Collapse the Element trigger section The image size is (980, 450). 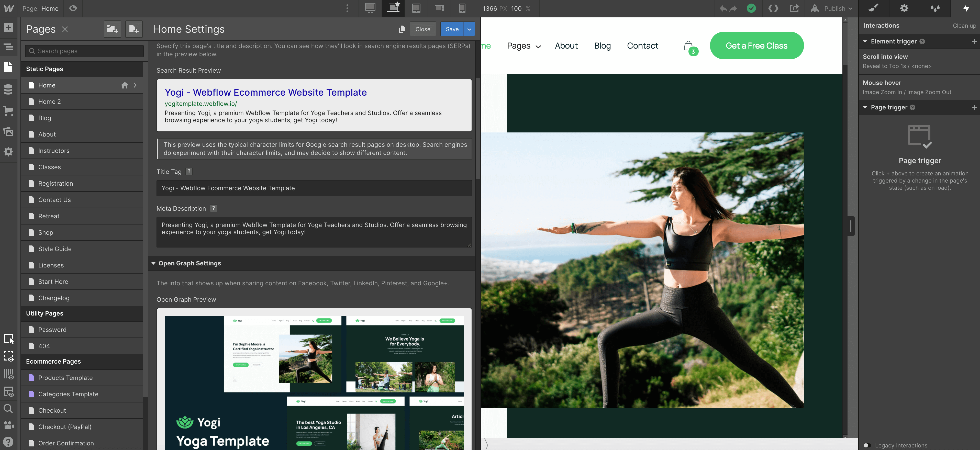pos(865,41)
